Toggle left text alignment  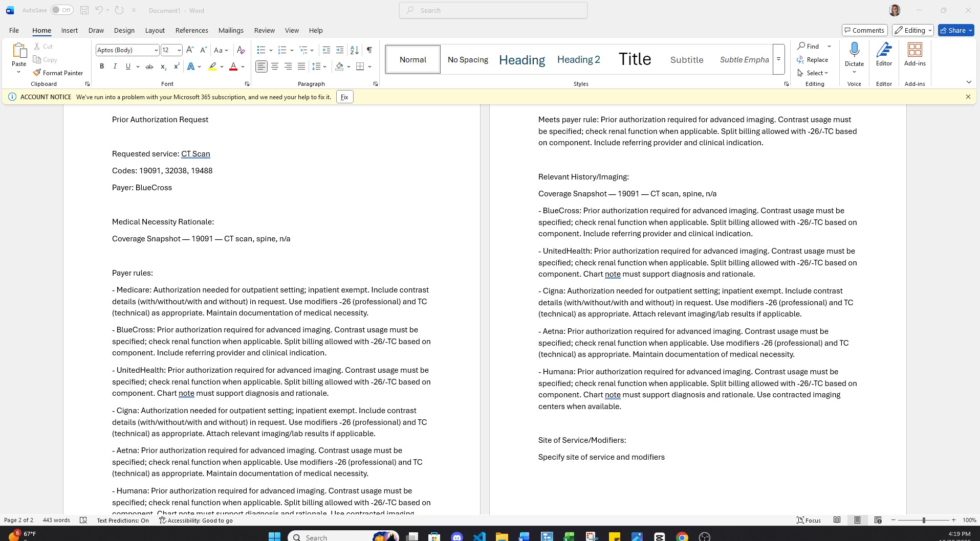pyautogui.click(x=262, y=66)
